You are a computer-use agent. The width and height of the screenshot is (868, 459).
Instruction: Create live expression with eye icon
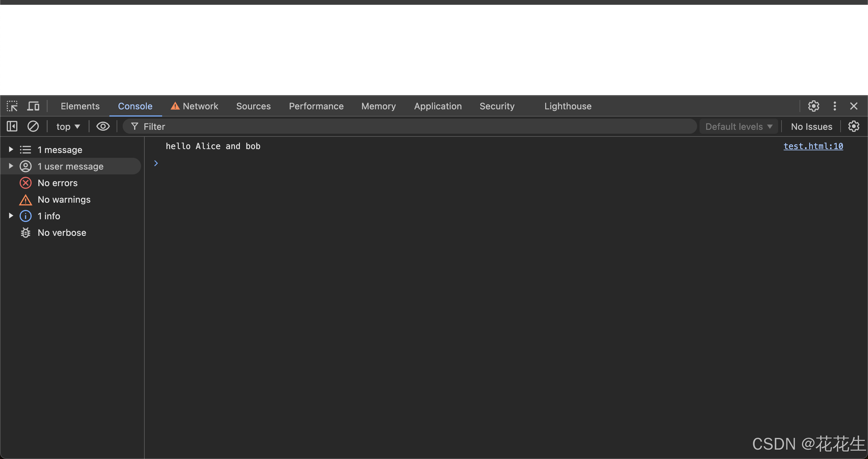click(x=103, y=126)
